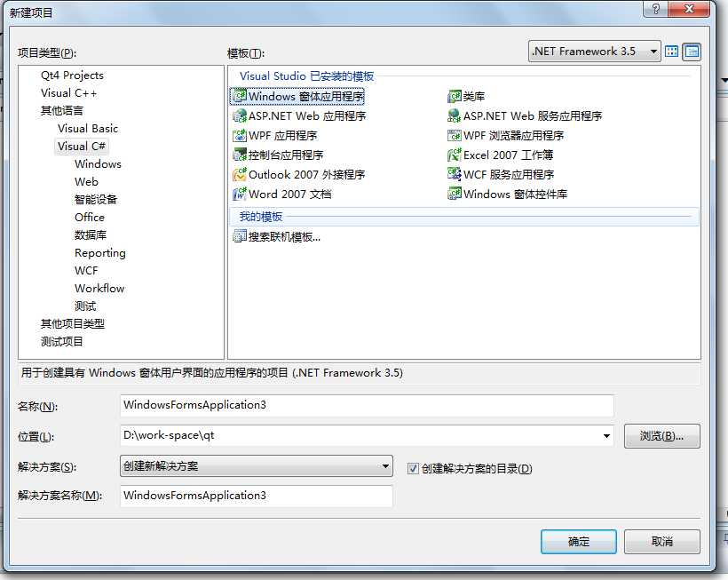Select Reporting project type
The image size is (728, 580).
100,253
